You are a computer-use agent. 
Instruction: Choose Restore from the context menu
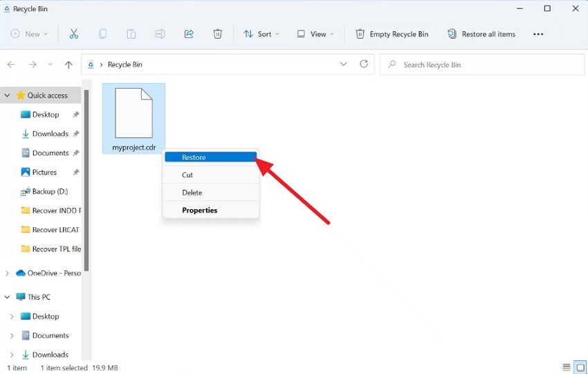coord(211,157)
